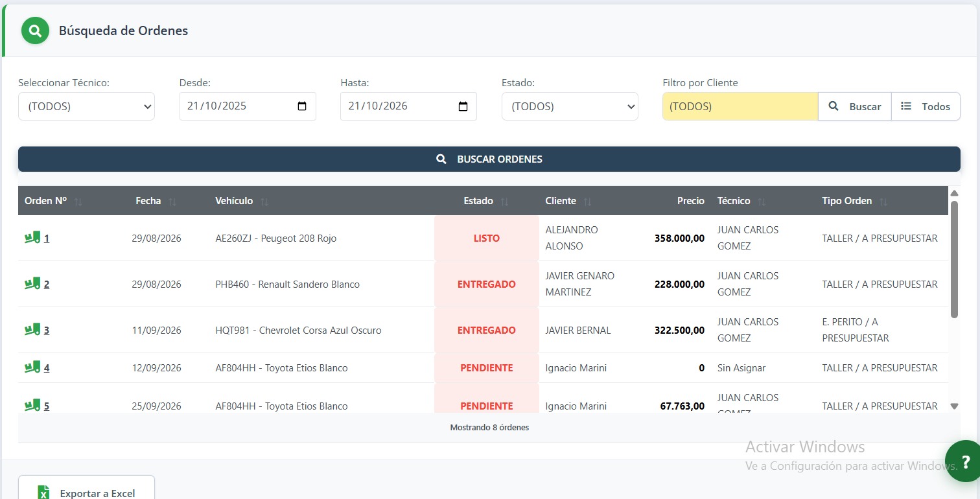Open order number 2 link
Viewport: 980px width, 499px height.
[x=47, y=284]
